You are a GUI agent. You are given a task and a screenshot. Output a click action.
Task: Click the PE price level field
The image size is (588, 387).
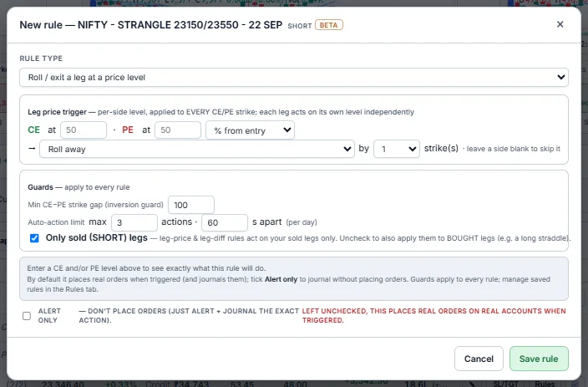(x=178, y=130)
